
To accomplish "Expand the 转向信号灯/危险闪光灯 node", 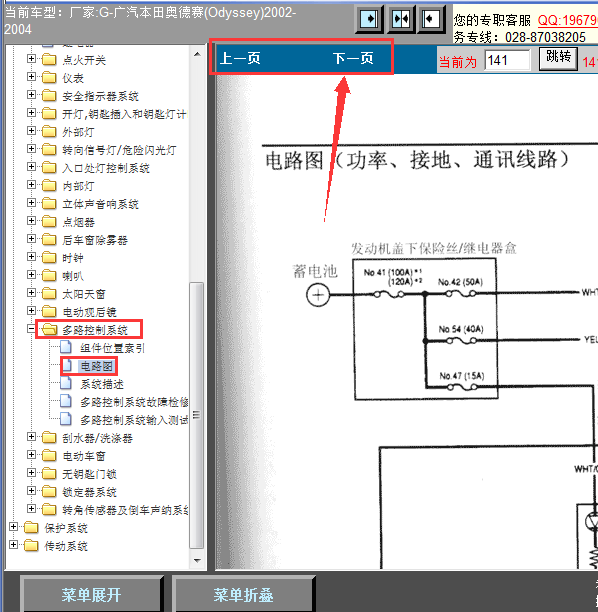I will (x=31, y=149).
